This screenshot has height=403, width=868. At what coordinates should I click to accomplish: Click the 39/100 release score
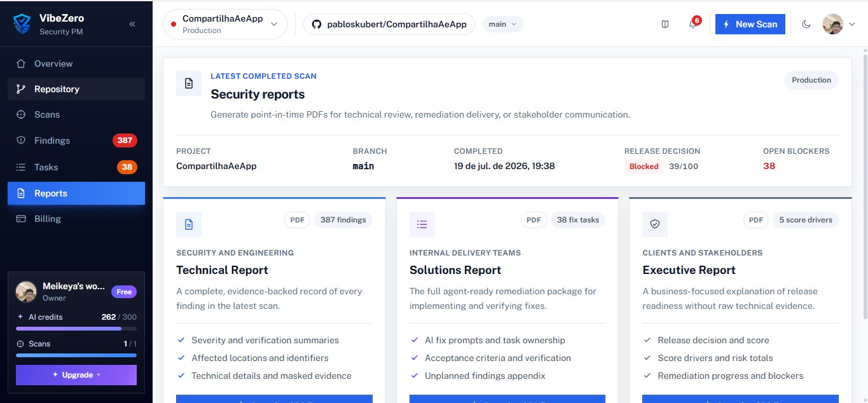684,167
